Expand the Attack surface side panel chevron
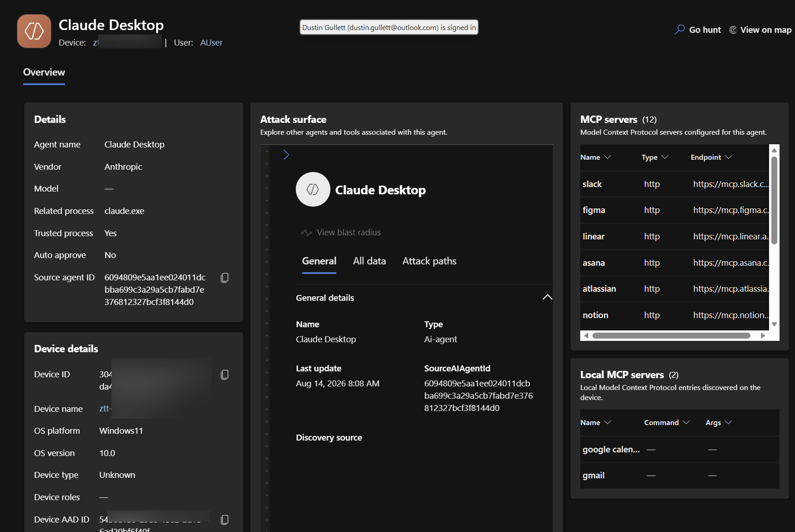This screenshot has width=795, height=532. [x=286, y=155]
